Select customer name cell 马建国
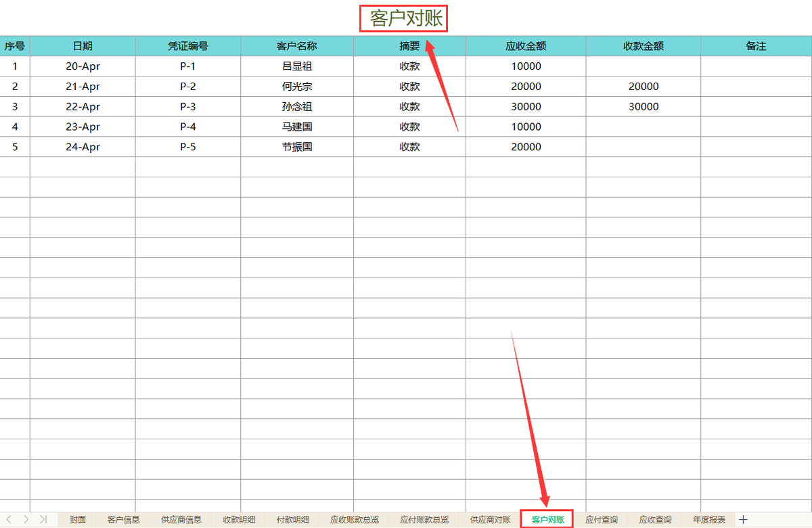This screenshot has height=528, width=812. (x=297, y=127)
